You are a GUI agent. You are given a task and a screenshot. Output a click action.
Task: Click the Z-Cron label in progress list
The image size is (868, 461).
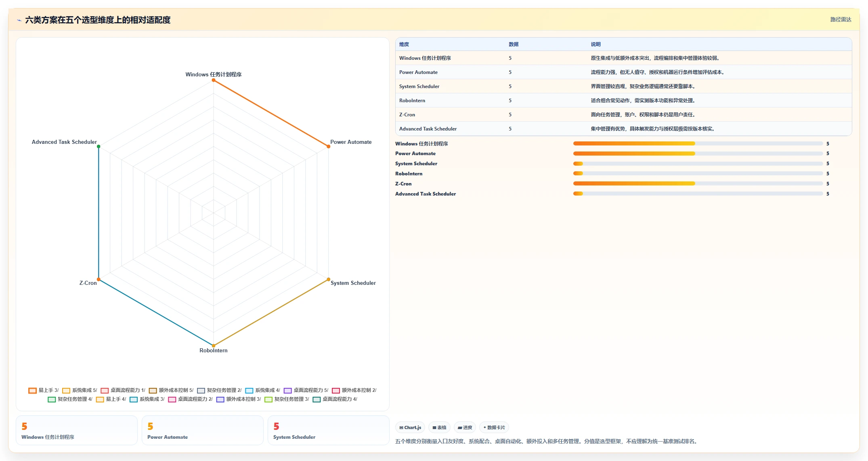pyautogui.click(x=403, y=184)
